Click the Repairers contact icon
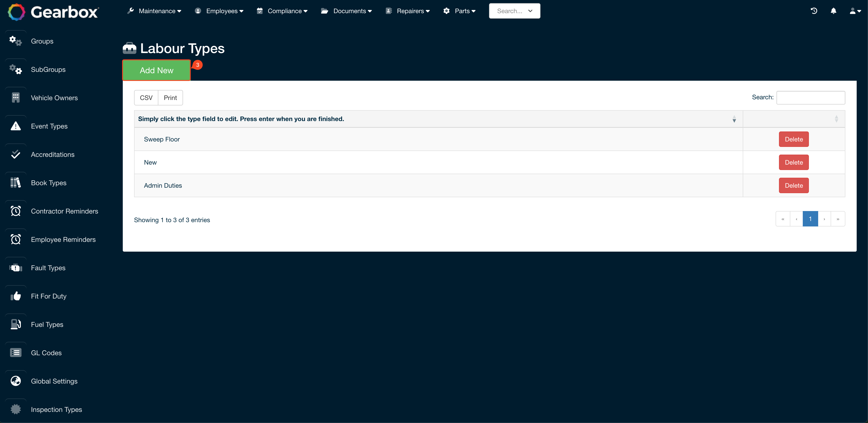Image resolution: width=868 pixels, height=423 pixels. (389, 11)
